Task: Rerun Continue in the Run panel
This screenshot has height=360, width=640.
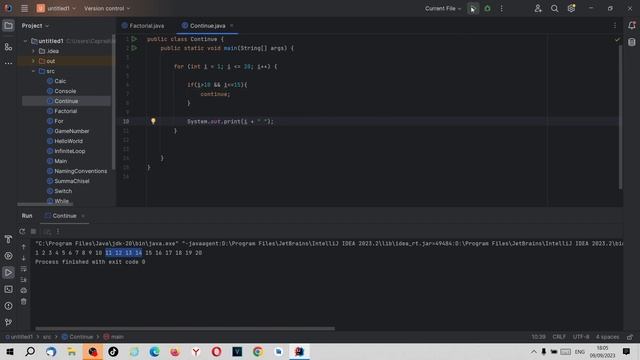Action: [x=22, y=231]
